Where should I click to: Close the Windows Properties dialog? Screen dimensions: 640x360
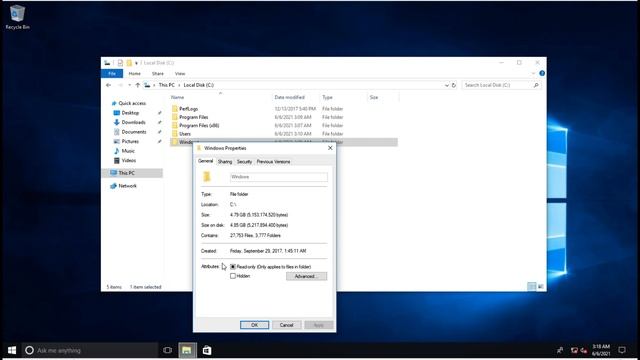[330, 148]
